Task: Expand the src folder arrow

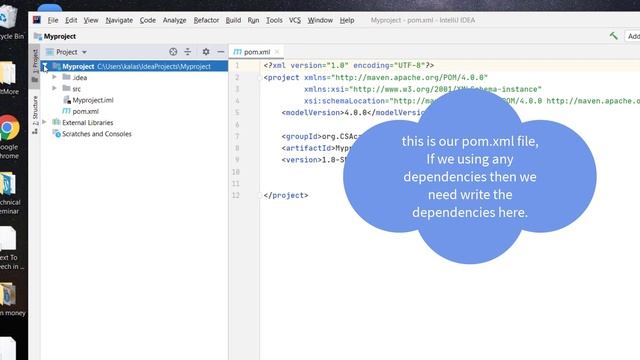Action: point(54,88)
